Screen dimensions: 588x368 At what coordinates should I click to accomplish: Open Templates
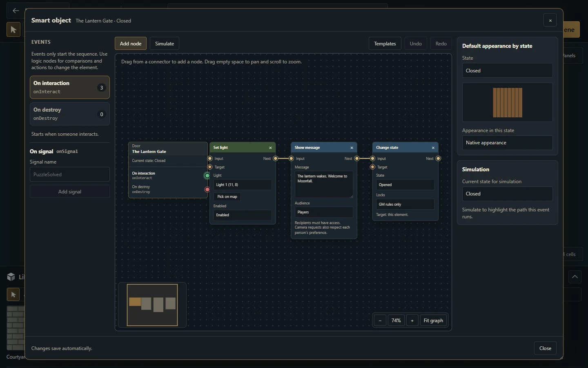click(385, 44)
